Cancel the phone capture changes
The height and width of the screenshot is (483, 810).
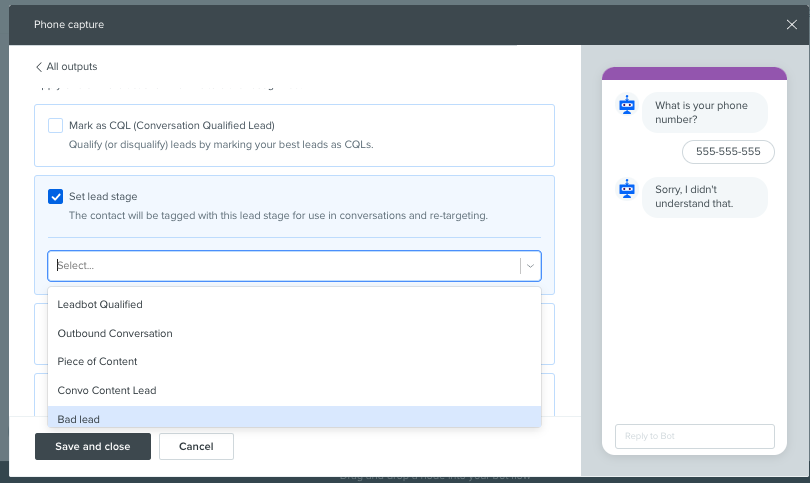(196, 446)
